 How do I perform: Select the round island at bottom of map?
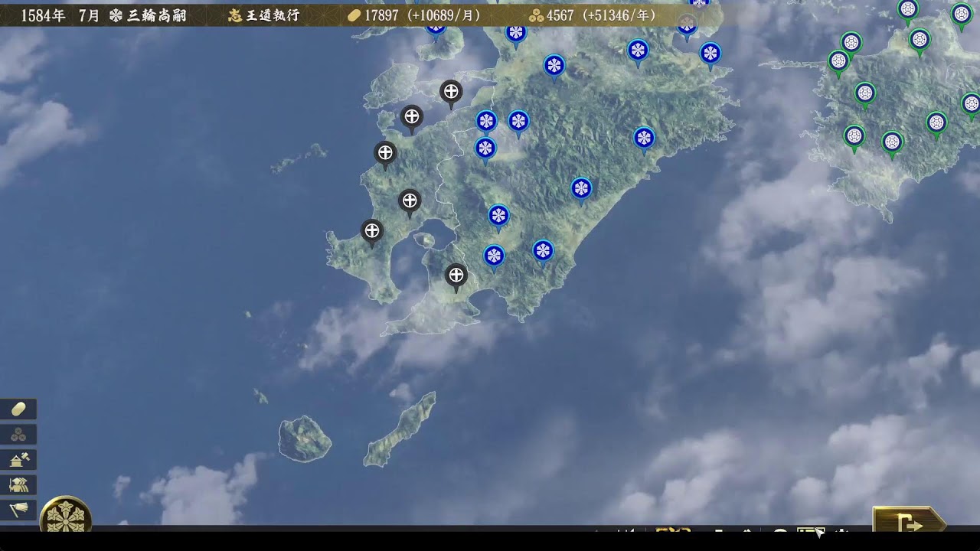[304, 439]
